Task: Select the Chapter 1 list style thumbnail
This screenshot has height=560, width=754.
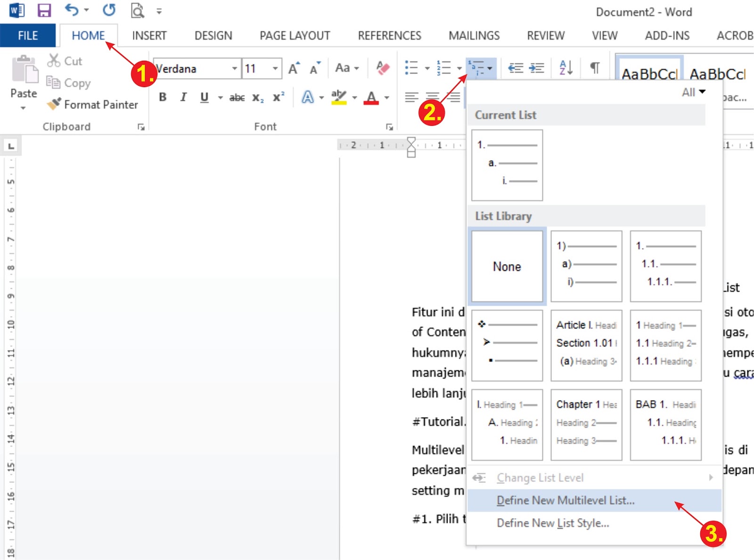Action: (x=586, y=422)
